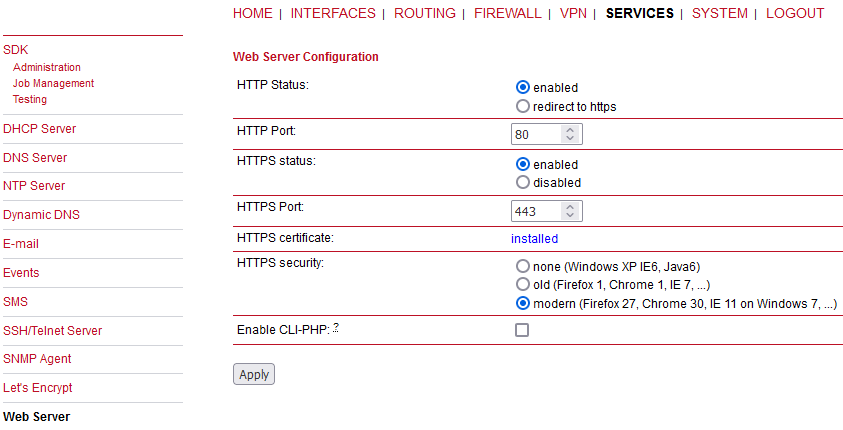
Task: Choose old HTTPS security level
Action: [x=523, y=284]
